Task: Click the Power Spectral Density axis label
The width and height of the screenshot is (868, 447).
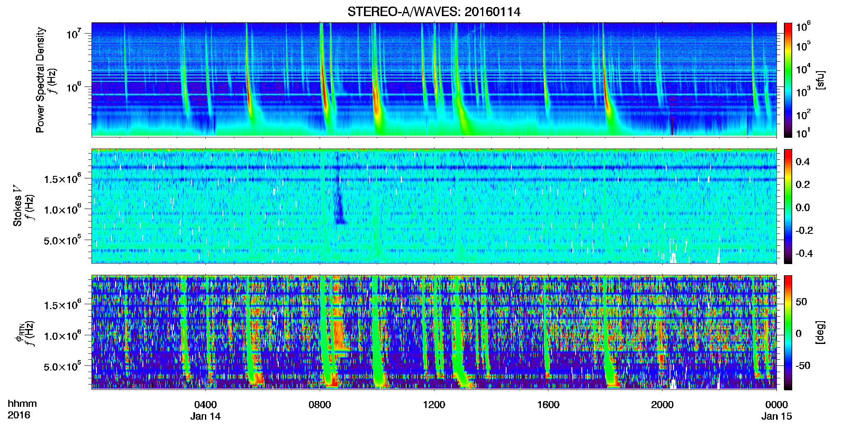Action: click(40, 80)
